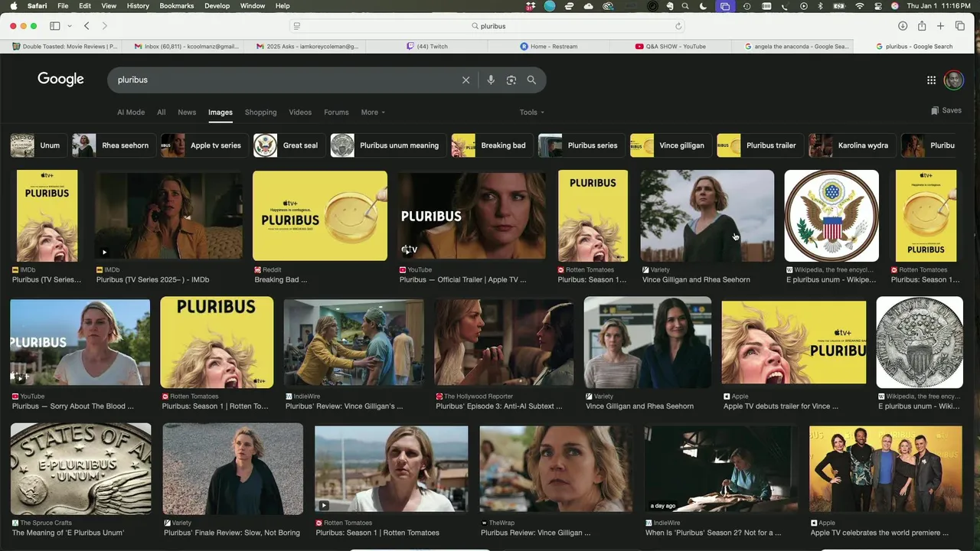The width and height of the screenshot is (980, 551).
Task: Filter by the Pluribus series chip
Action: point(582,145)
